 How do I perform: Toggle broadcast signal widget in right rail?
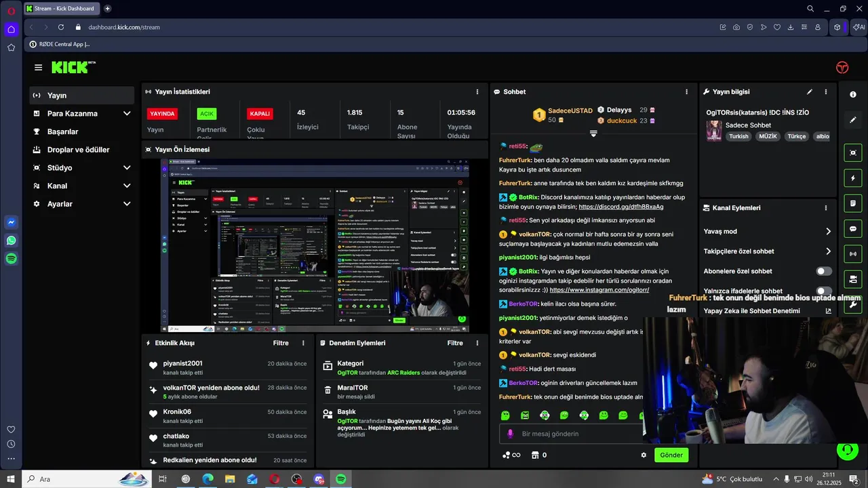(853, 254)
